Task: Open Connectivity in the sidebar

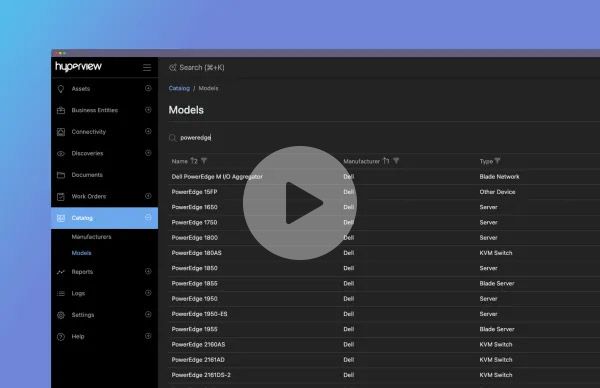Action: [88, 132]
